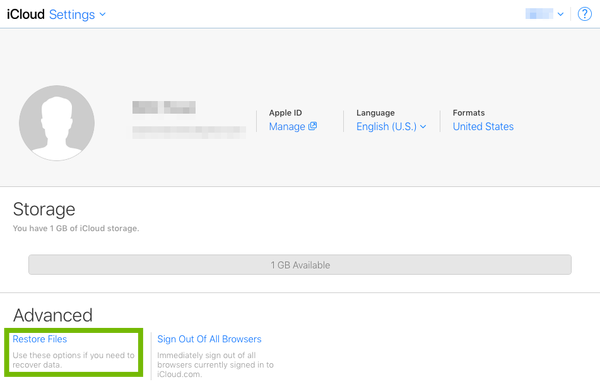Click 'Immediately sign out of all browsers' description
This screenshot has height=384, width=600.
click(215, 365)
